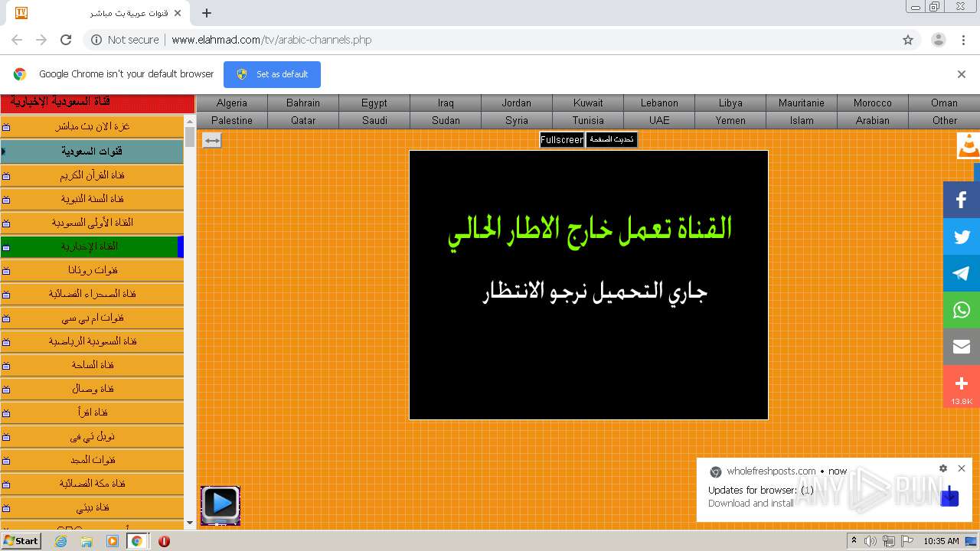Open File Explorer from taskbar
The width and height of the screenshot is (980, 551).
(x=87, y=541)
